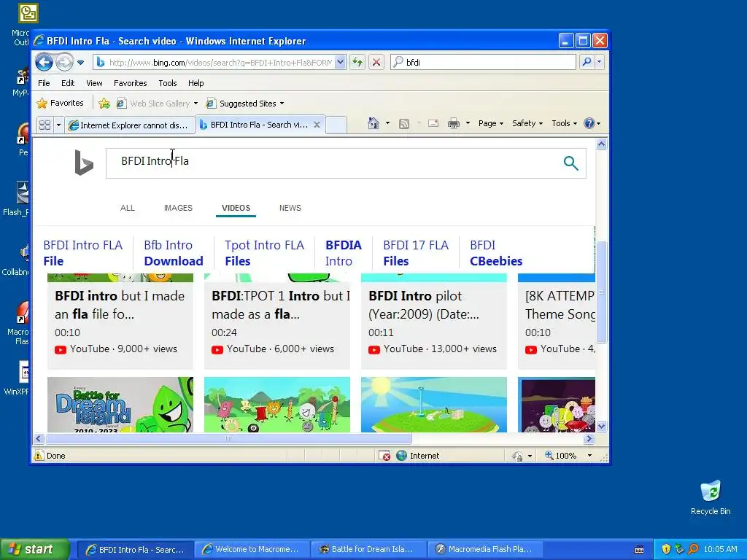Switch to IMAGES results tab
Image resolution: width=747 pixels, height=560 pixels.
click(x=178, y=208)
